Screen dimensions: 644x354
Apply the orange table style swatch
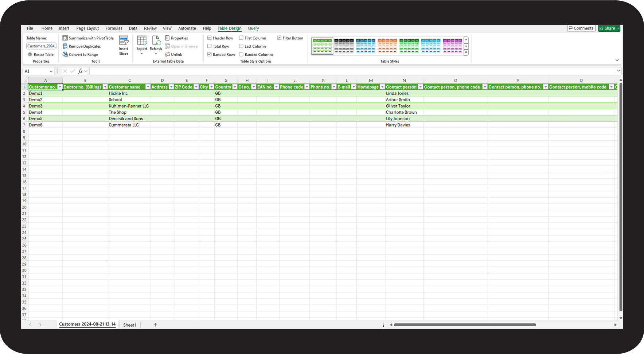(387, 46)
